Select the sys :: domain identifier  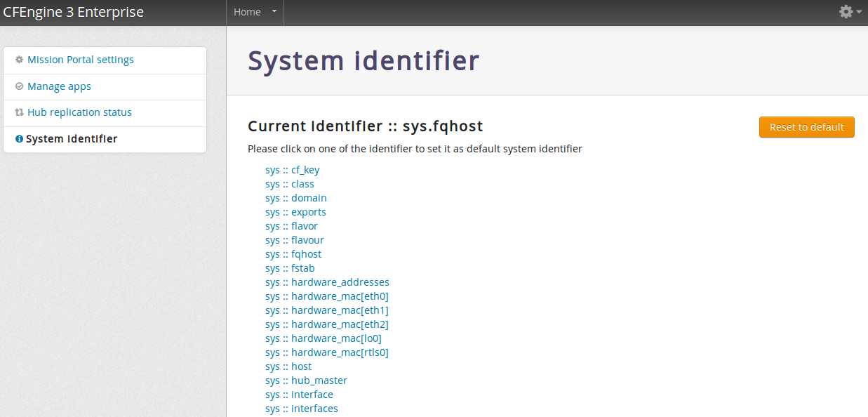[296, 198]
